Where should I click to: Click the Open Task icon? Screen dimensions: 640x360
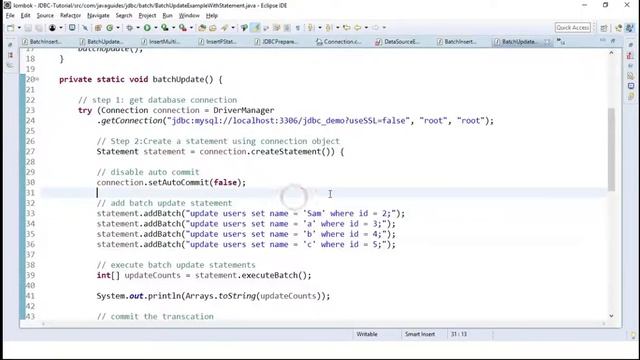213,28
